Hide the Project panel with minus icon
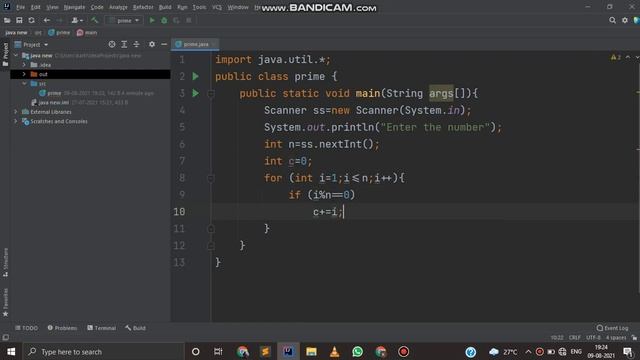Viewport: 640px width, 360px height. tap(164, 44)
